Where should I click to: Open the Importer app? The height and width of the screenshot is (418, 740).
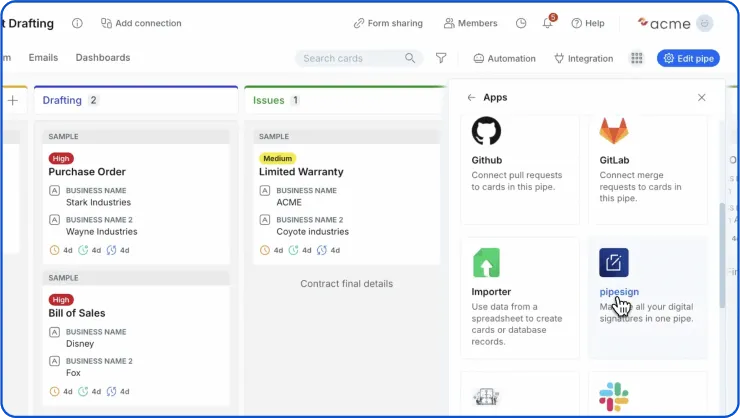click(520, 298)
